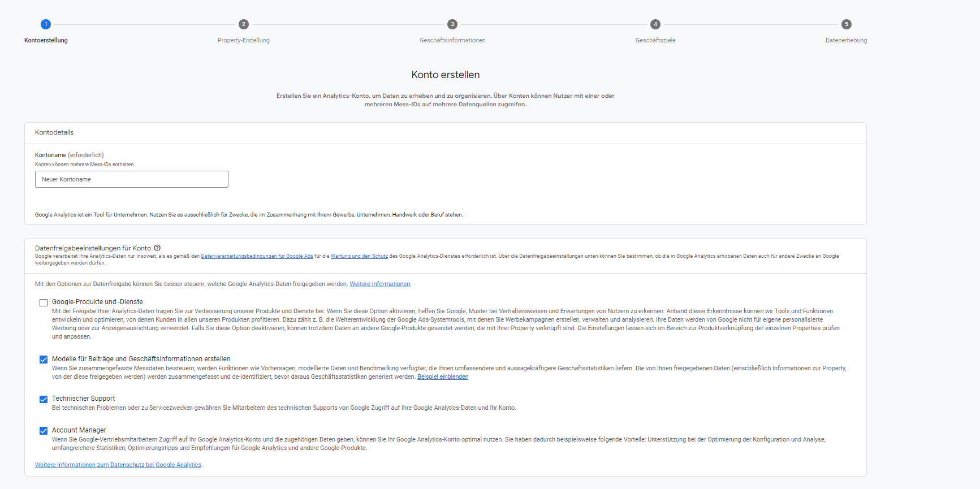Click the Technischer Support label text
This screenshot has width=980, height=489.
click(83, 399)
